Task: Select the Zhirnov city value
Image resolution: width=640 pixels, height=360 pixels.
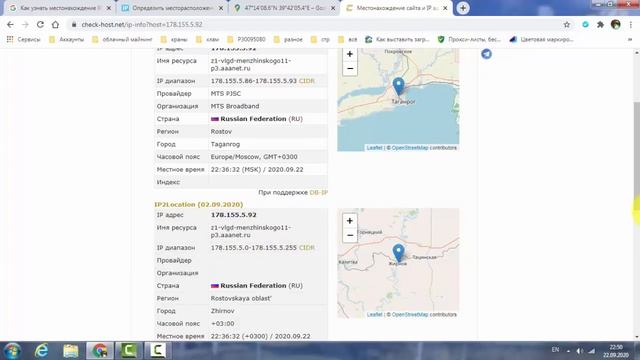Action: (x=222, y=311)
